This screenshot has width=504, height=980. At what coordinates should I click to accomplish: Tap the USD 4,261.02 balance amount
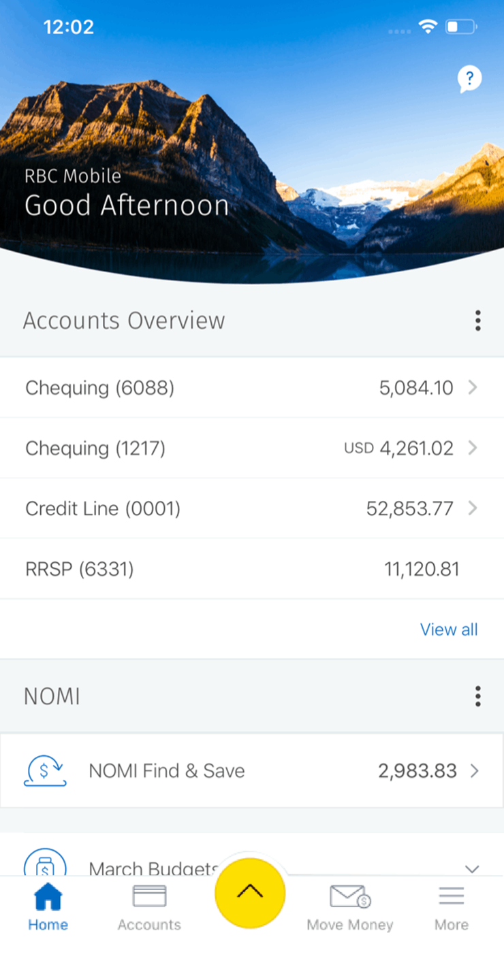(x=398, y=448)
